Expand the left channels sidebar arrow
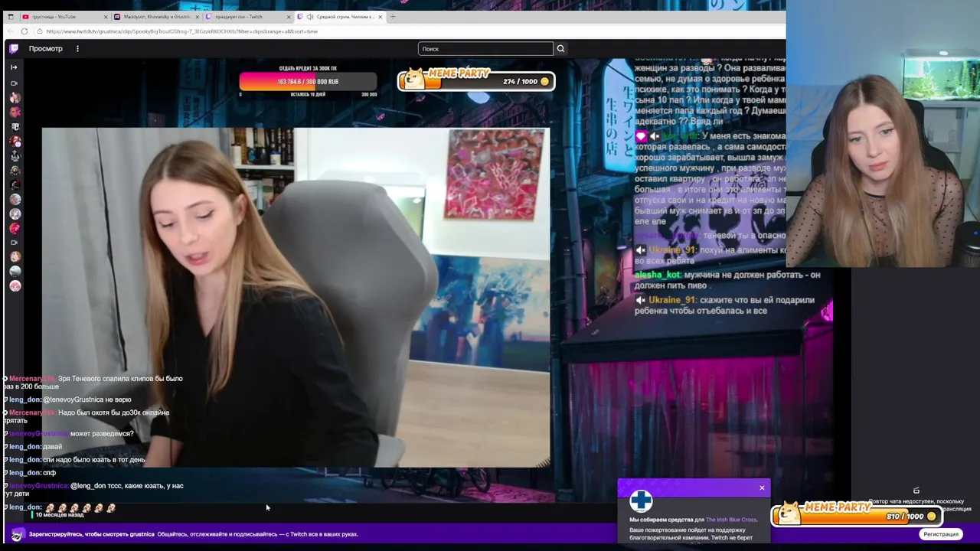The image size is (980, 551). pos(14,67)
